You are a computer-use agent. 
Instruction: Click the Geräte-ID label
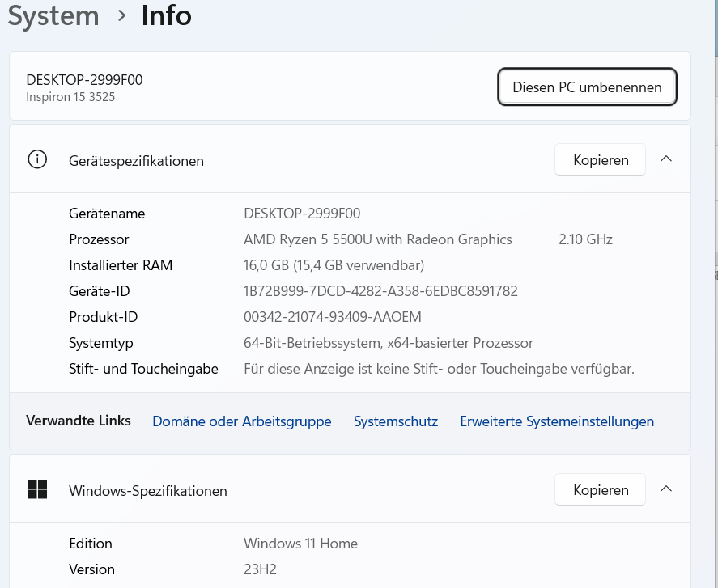tap(100, 291)
